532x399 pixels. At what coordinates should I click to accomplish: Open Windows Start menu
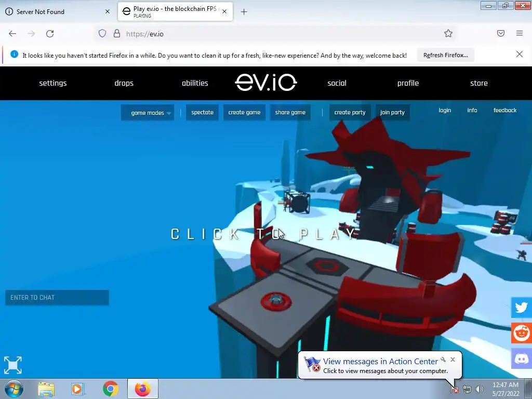14,389
